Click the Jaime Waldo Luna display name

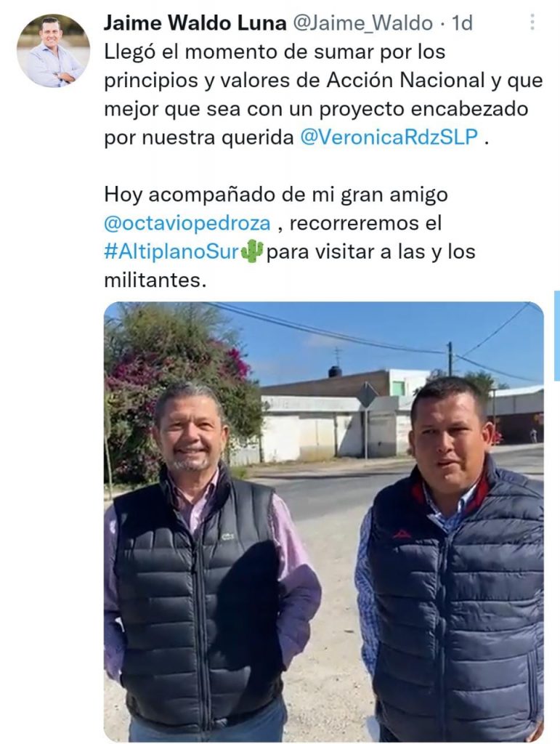[x=195, y=23]
